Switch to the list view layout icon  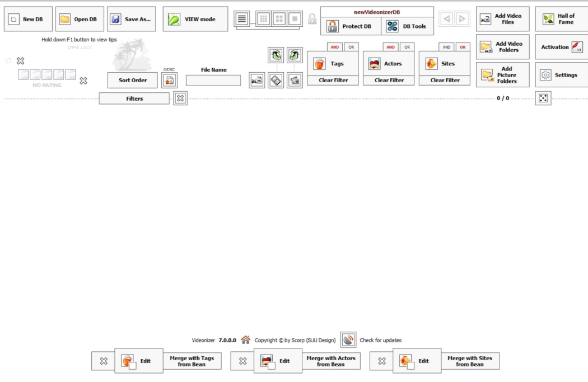point(242,18)
